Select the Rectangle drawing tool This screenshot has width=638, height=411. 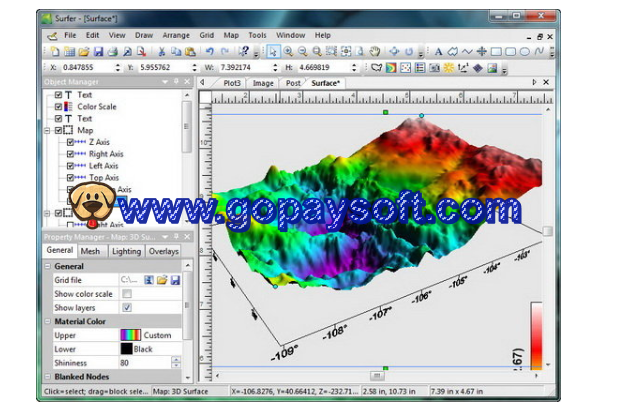496,52
